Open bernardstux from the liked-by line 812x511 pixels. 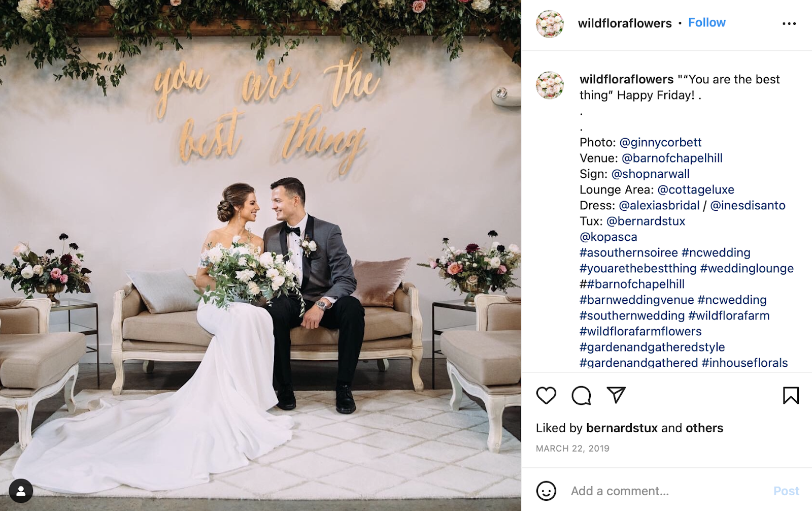coord(622,428)
